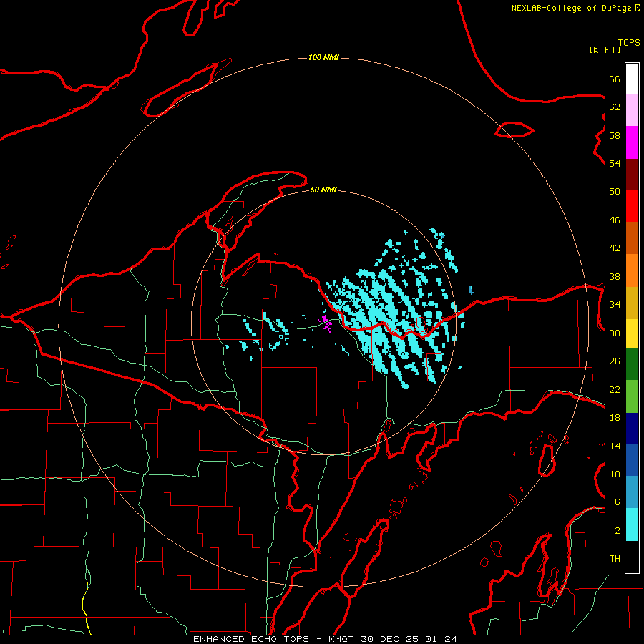The height and width of the screenshot is (644, 644).
Task: Click the '6' legend value
Action: pyautogui.click(x=618, y=502)
